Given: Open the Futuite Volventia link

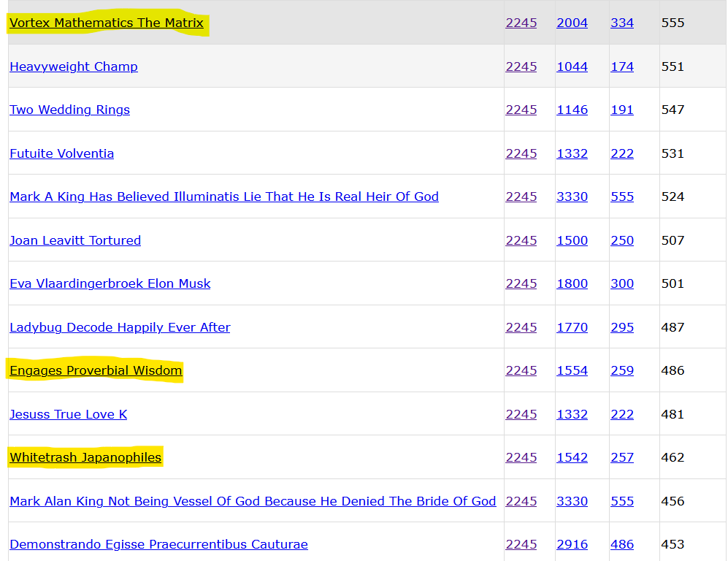Looking at the screenshot, I should coord(62,153).
